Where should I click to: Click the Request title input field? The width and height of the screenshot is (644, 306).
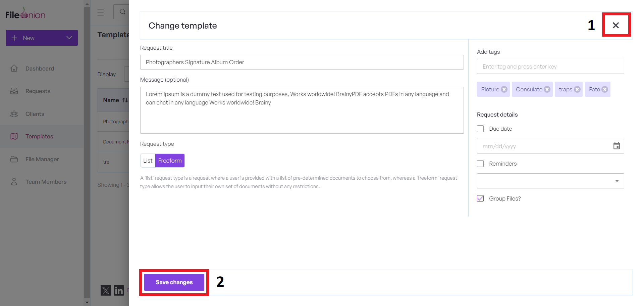click(302, 62)
